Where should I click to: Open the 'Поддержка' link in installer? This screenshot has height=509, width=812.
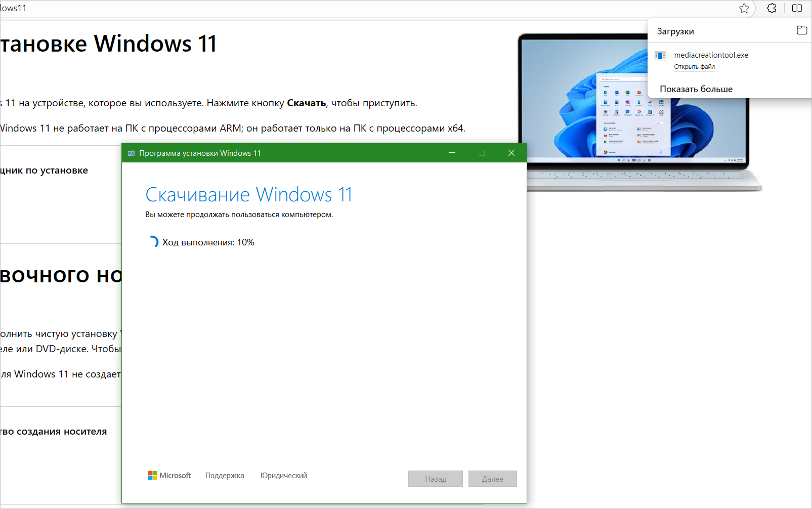pos(225,476)
